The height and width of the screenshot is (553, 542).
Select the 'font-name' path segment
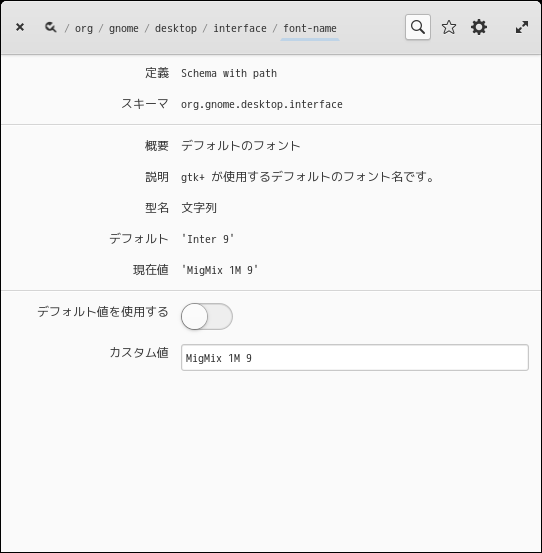tap(310, 28)
